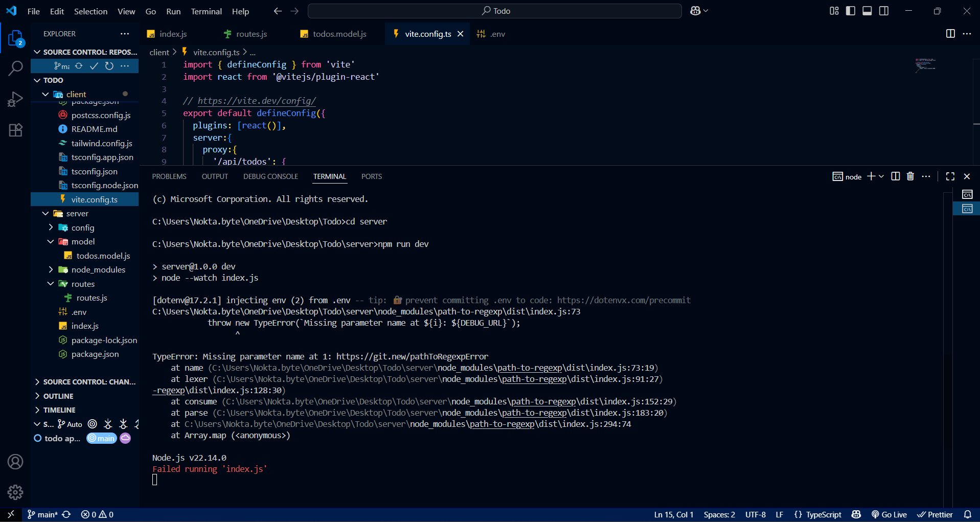980x522 pixels.
Task: Open notifications bell in status bar
Action: point(968,514)
